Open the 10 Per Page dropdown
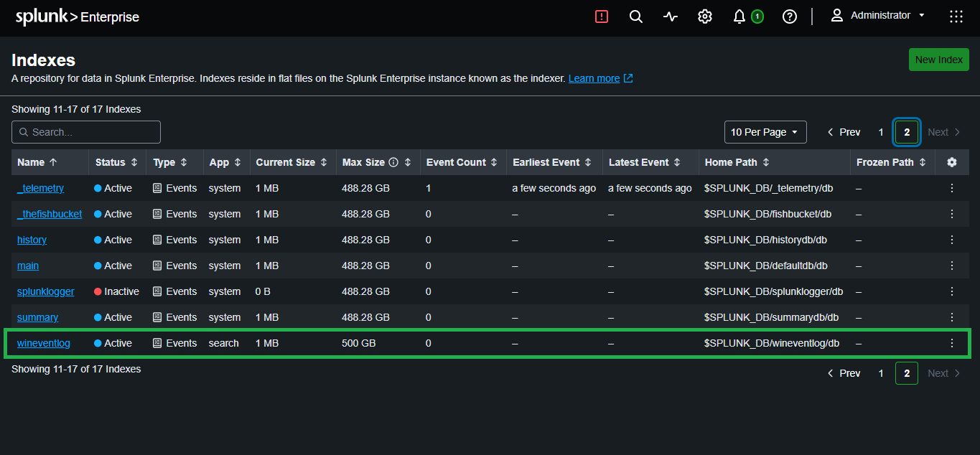 [x=765, y=132]
